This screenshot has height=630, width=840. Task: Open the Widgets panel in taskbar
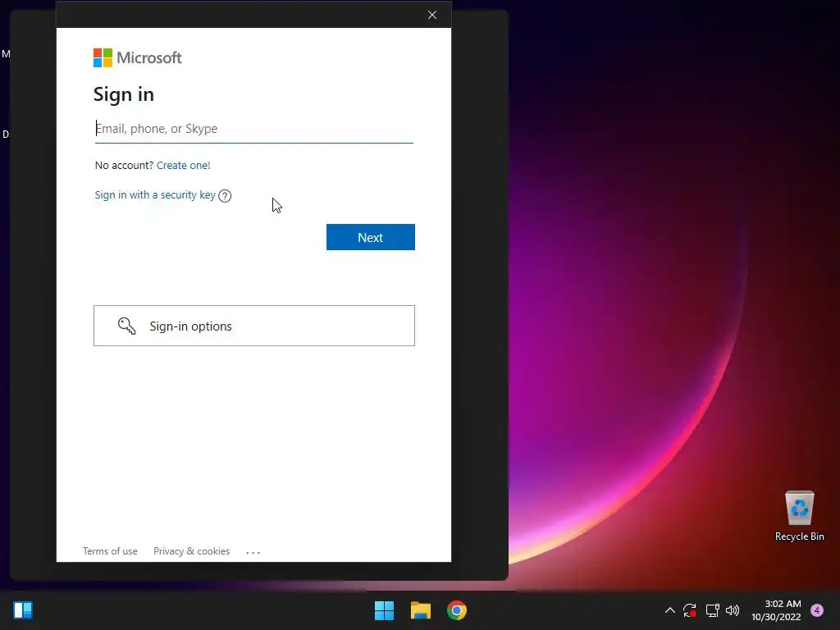[23, 610]
